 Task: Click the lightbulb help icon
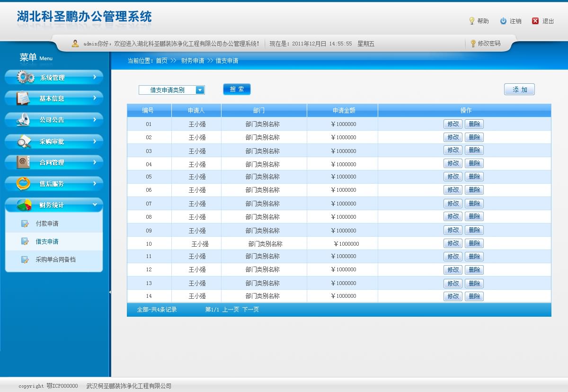point(471,21)
